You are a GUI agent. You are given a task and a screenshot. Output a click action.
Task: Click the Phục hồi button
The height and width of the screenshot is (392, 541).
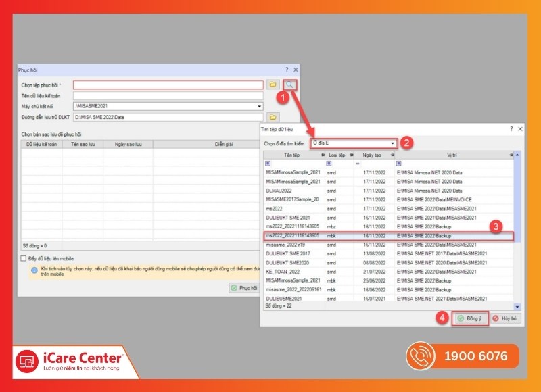pyautogui.click(x=245, y=288)
